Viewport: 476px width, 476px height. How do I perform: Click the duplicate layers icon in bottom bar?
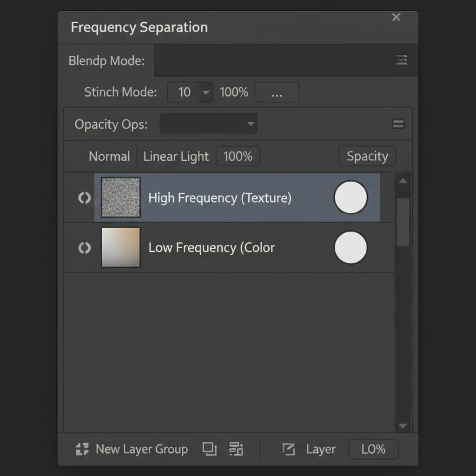[x=210, y=449]
